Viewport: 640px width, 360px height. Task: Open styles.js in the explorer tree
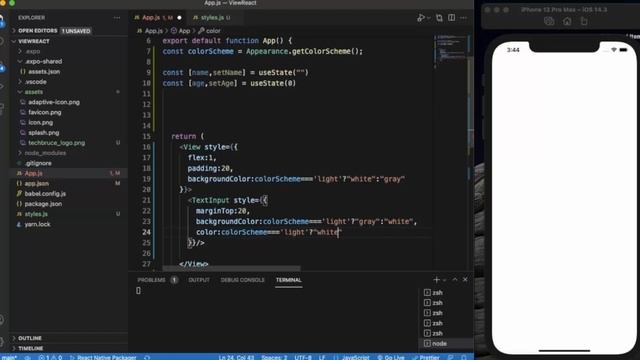pyautogui.click(x=36, y=214)
